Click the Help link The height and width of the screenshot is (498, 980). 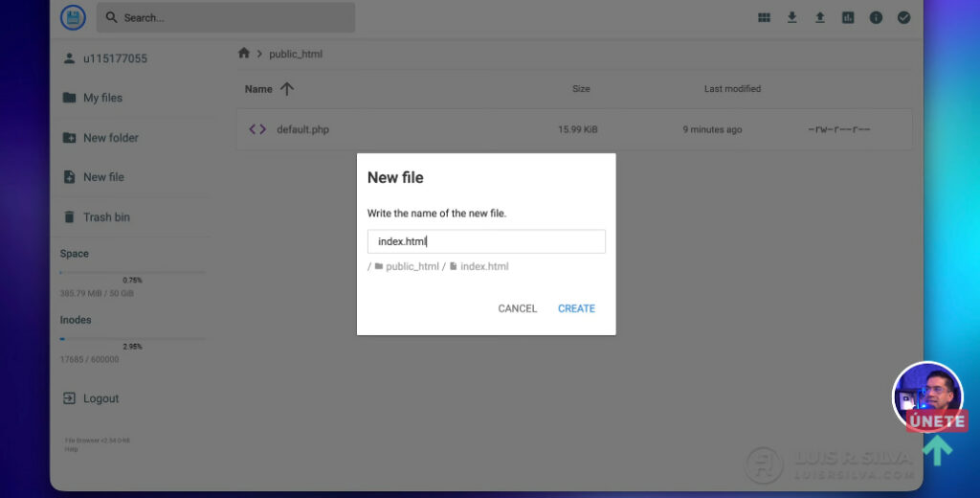[x=71, y=449]
